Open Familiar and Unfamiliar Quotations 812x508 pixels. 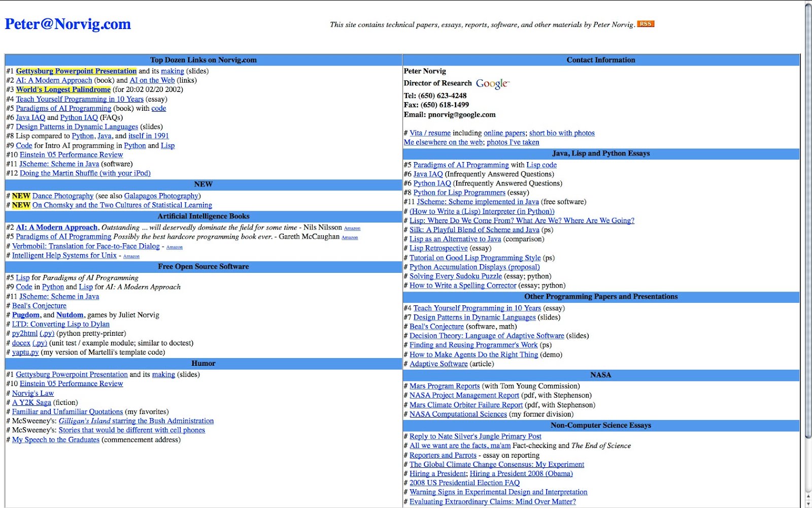67,412
